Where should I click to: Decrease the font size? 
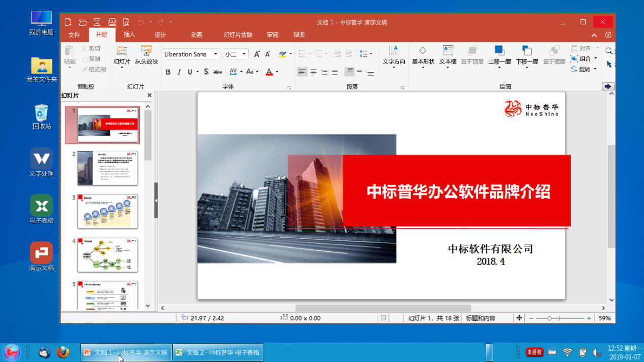tap(267, 54)
